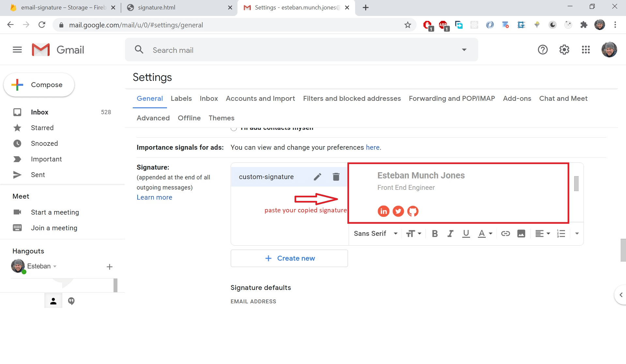Insert an image into the signature
This screenshot has height=364, width=626.
(x=521, y=233)
